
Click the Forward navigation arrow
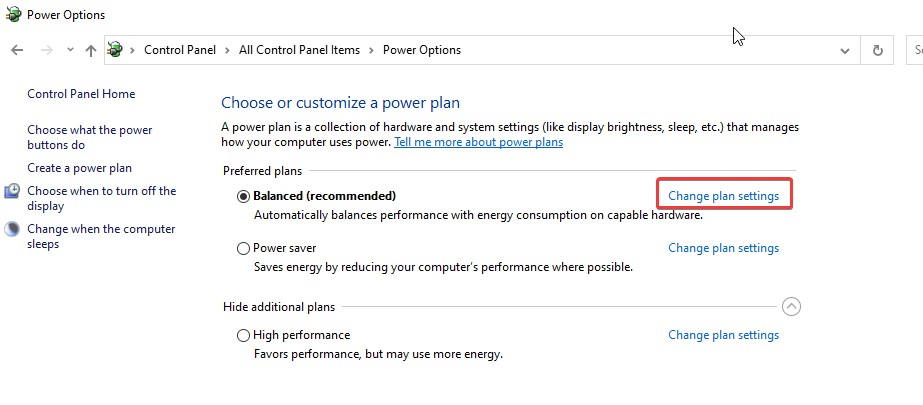pyautogui.click(x=47, y=50)
